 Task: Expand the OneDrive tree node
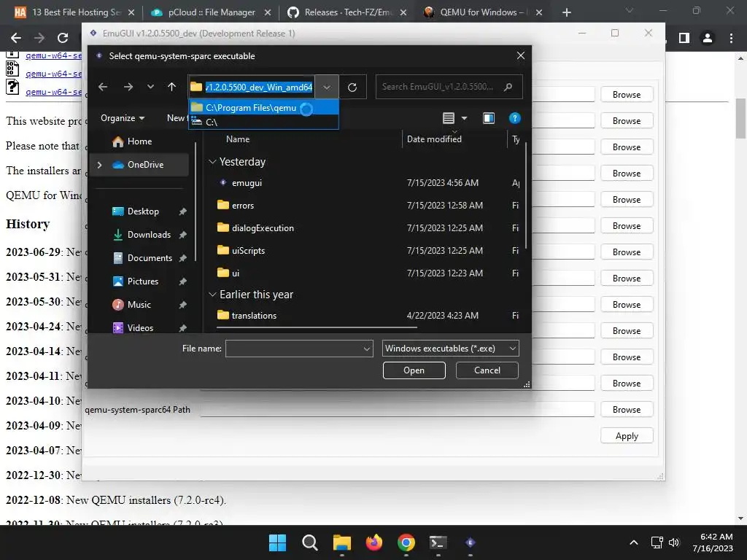(x=99, y=165)
